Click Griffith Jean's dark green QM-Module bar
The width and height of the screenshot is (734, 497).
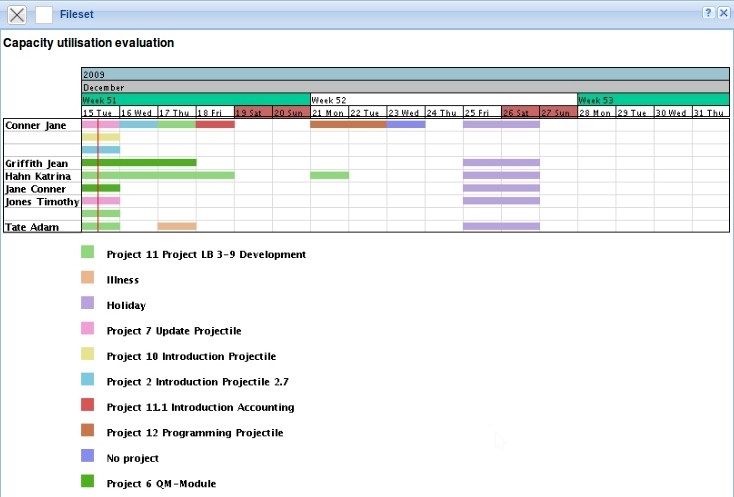tap(139, 162)
